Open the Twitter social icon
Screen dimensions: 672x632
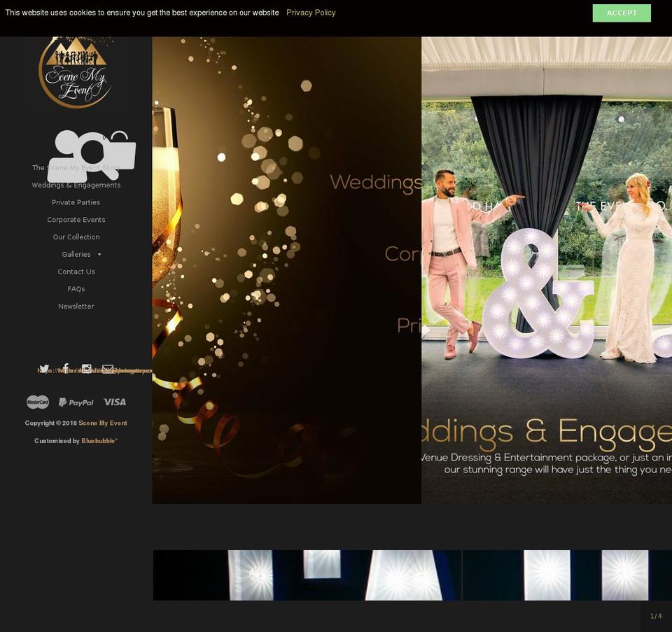pyautogui.click(x=43, y=369)
